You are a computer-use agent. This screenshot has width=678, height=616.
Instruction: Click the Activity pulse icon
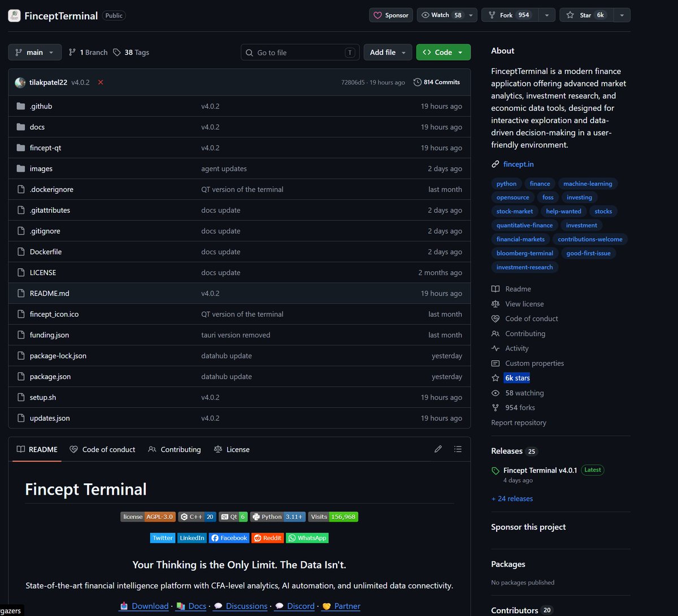496,348
